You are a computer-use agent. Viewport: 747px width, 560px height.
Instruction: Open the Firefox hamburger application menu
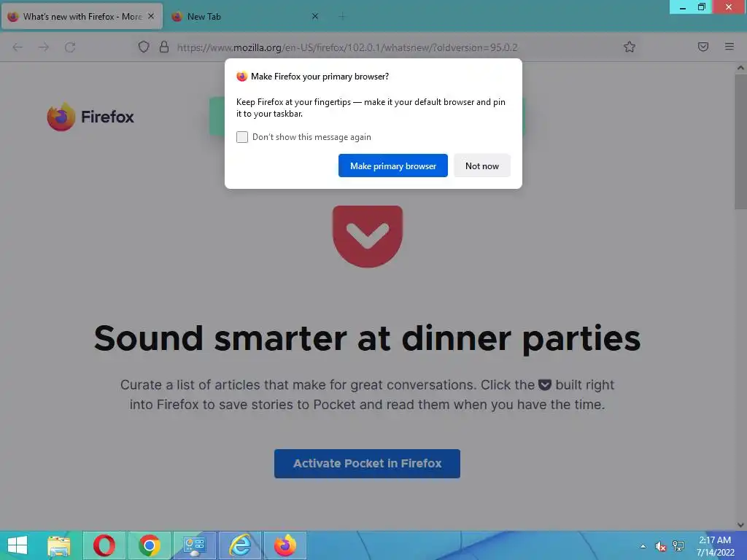[x=729, y=47]
